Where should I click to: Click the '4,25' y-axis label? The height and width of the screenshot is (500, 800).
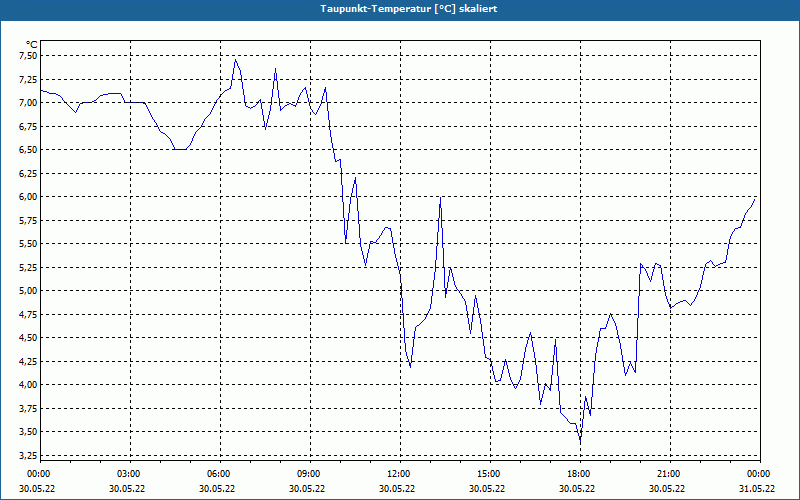tap(27, 361)
